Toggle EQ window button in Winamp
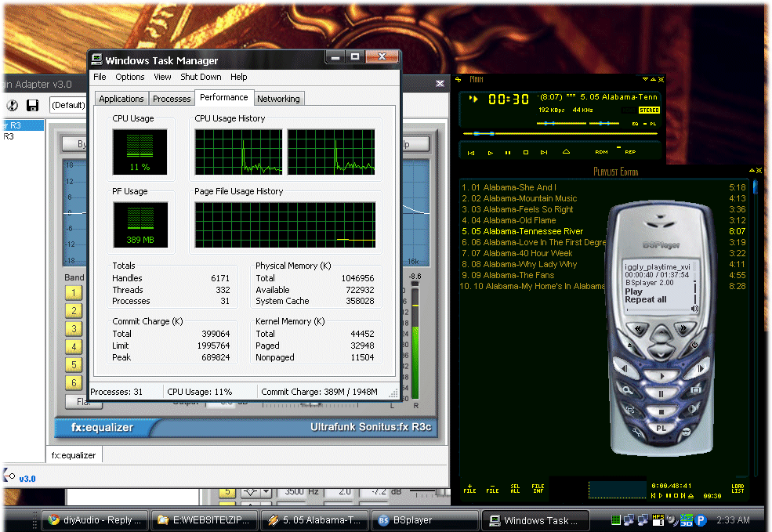 [x=635, y=124]
